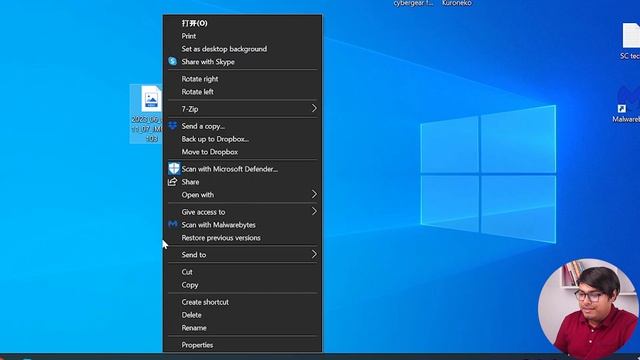Click the Share arrow icon
The height and width of the screenshot is (360, 640).
[x=173, y=182]
